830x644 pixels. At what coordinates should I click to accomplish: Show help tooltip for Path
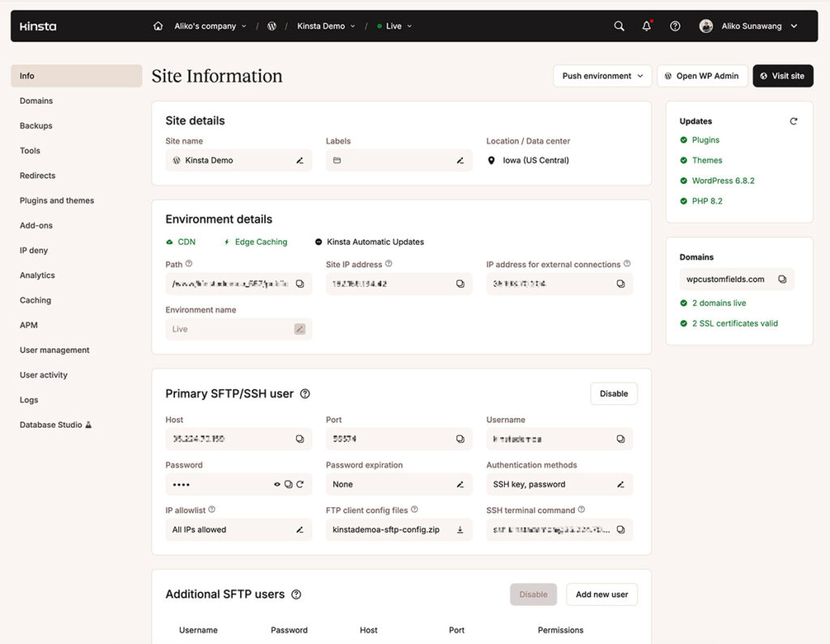point(189,263)
